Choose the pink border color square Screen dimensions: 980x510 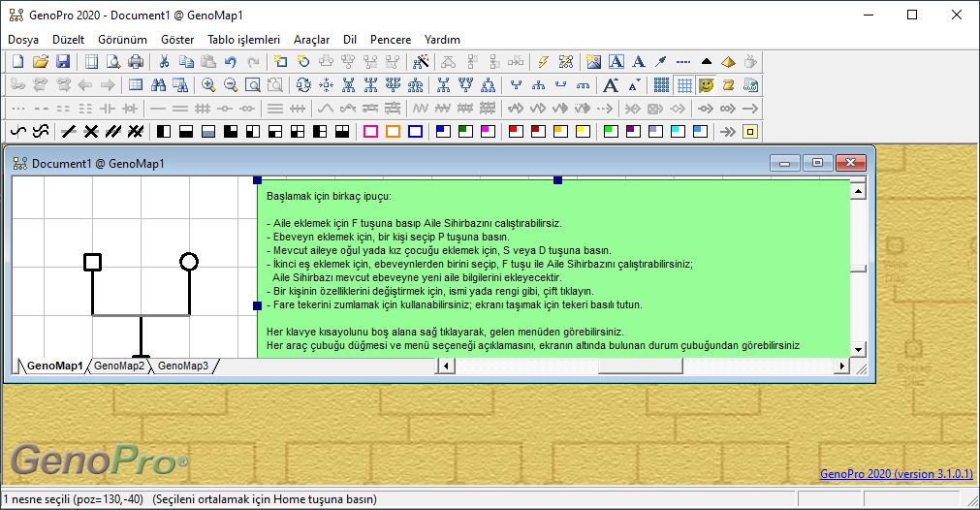pos(370,131)
